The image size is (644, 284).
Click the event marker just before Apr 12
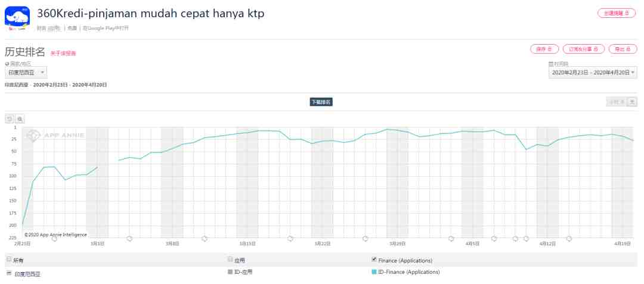point(526,239)
